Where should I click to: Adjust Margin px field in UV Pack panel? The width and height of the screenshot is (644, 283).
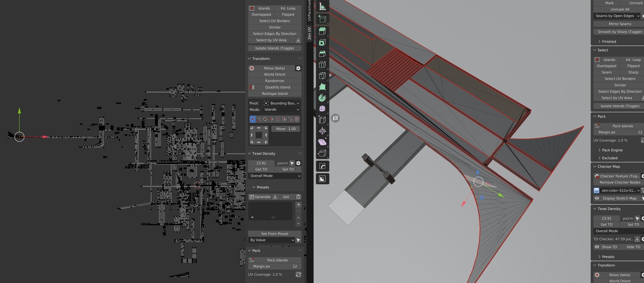275,266
